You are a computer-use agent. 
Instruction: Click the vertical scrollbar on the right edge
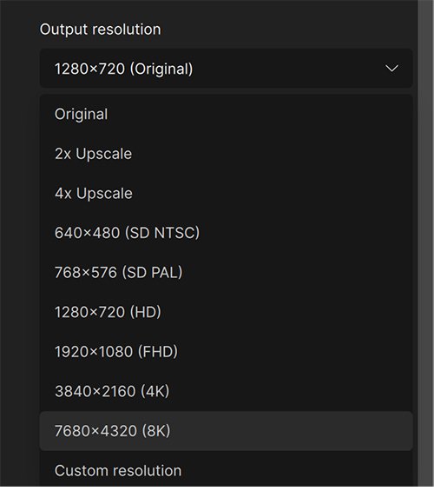[x=425, y=243]
